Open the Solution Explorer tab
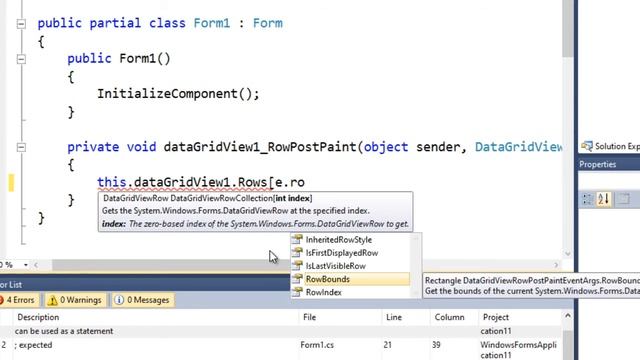Image resolution: width=640 pixels, height=360 pixels. click(x=610, y=146)
